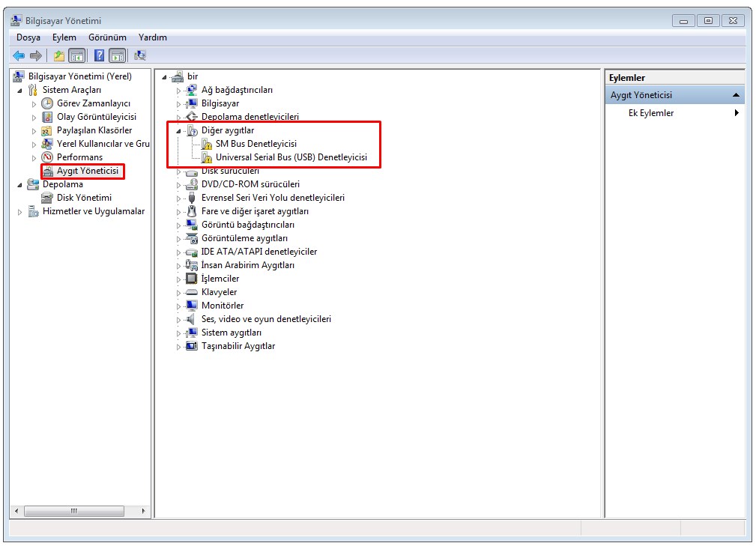
Task: Click the Up one level folder icon
Action: click(x=58, y=55)
